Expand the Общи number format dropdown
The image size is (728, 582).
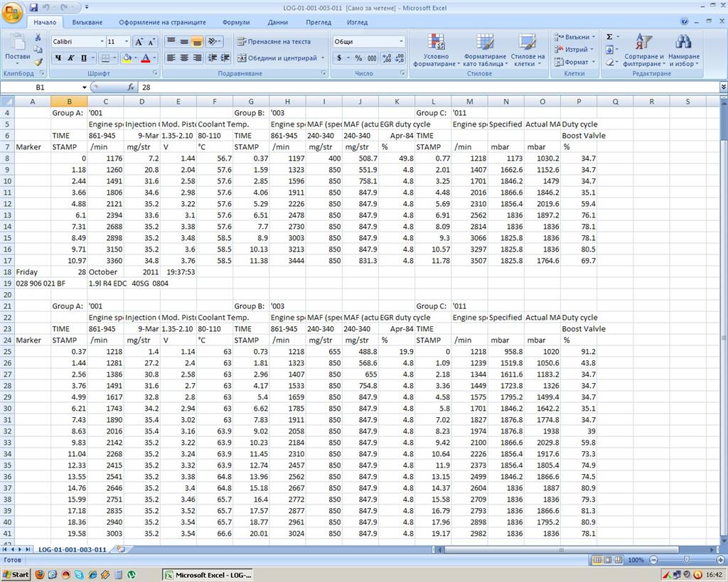coord(401,42)
